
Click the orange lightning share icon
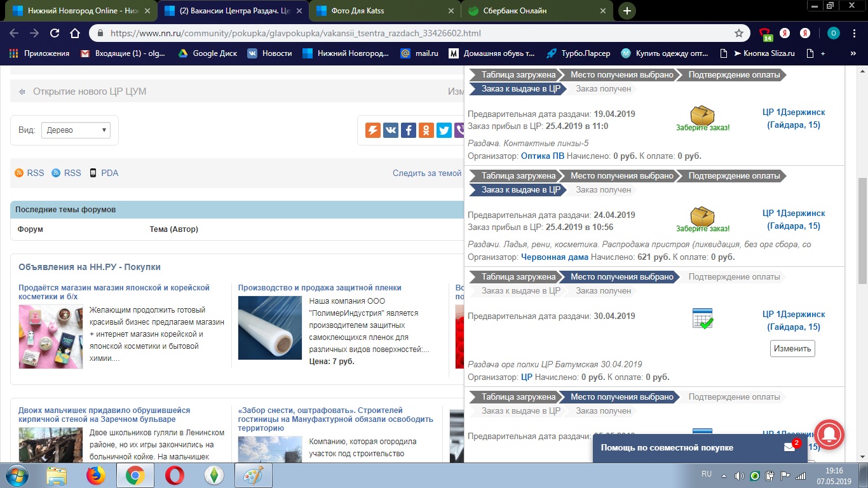tap(373, 130)
